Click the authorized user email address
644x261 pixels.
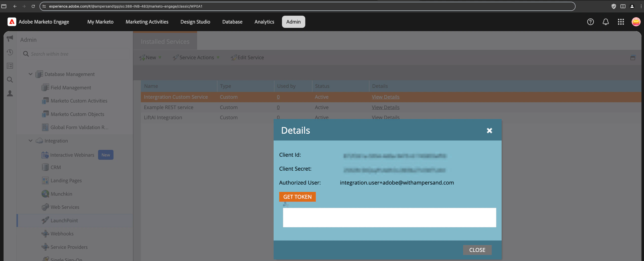tap(397, 183)
